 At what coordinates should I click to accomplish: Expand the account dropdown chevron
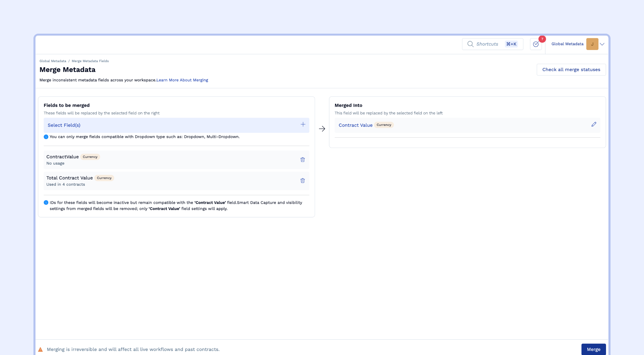coord(602,44)
